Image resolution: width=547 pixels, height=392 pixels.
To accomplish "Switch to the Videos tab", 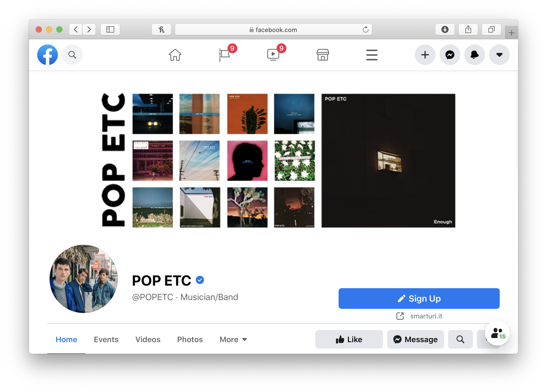I will [x=148, y=339].
